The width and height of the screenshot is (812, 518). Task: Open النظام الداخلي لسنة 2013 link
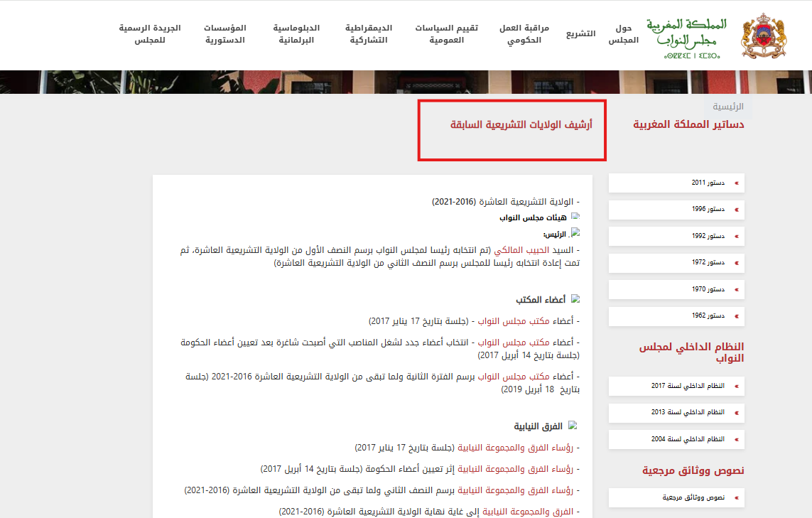point(676,413)
